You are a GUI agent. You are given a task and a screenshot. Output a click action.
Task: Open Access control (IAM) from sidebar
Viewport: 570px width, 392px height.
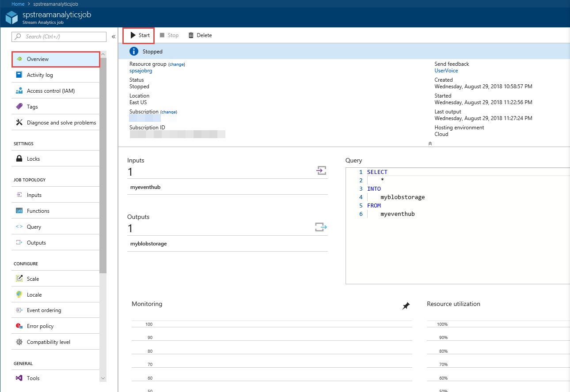(x=50, y=91)
